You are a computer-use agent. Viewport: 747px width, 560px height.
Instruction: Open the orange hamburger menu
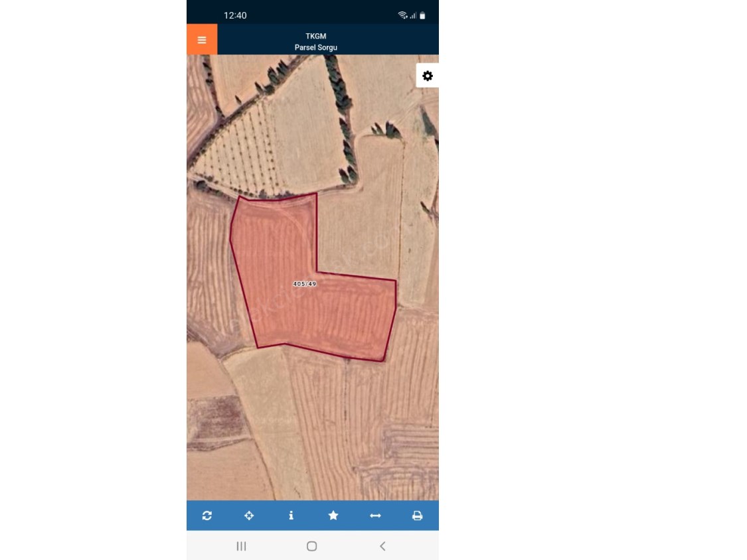point(202,40)
